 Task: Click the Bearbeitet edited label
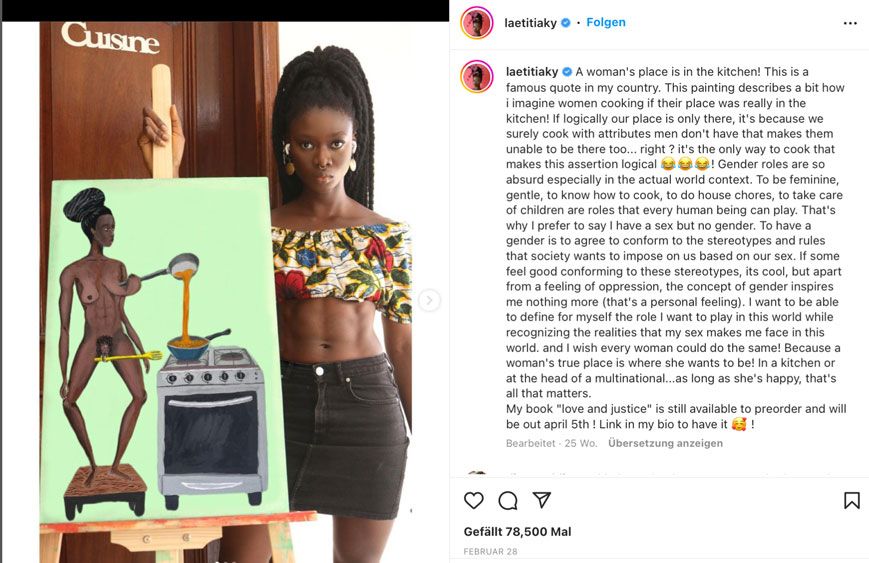click(530, 443)
